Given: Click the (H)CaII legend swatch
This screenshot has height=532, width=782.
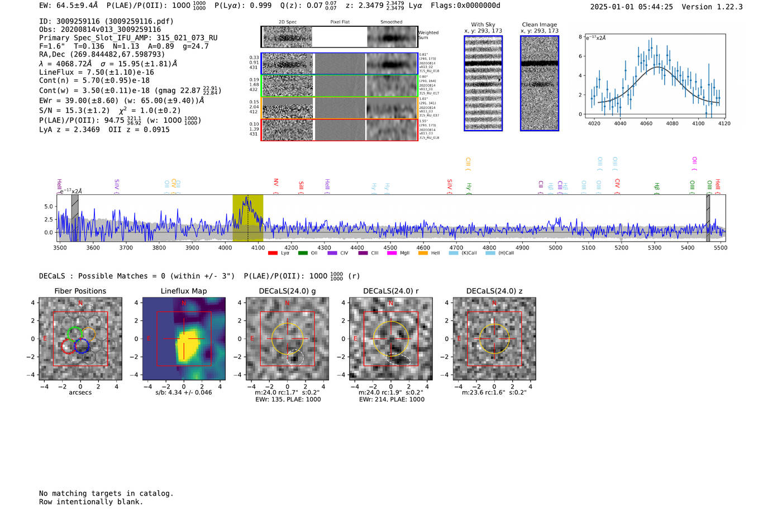Looking at the screenshot, I should click(x=490, y=253).
